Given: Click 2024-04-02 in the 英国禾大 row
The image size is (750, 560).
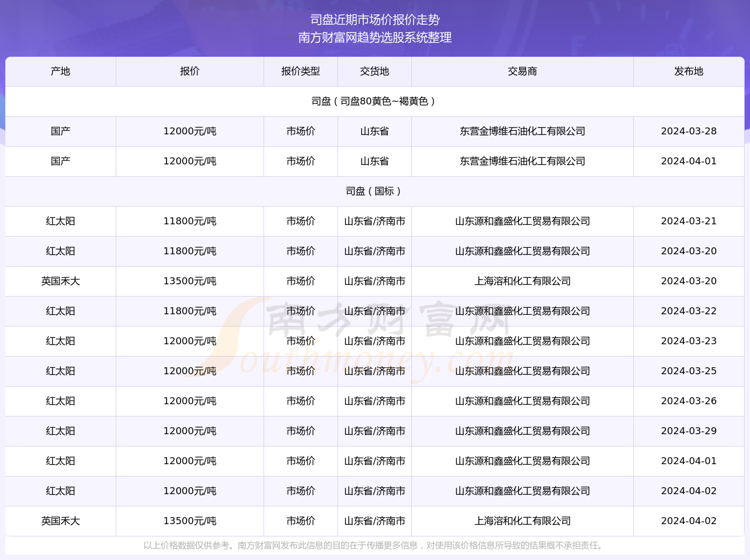Looking at the screenshot, I should [688, 521].
